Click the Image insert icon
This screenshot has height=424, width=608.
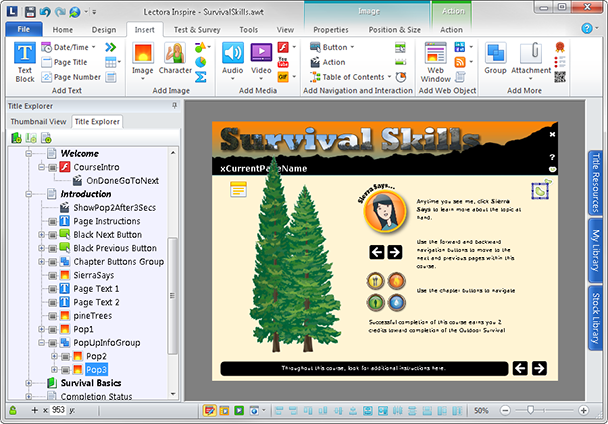click(143, 53)
